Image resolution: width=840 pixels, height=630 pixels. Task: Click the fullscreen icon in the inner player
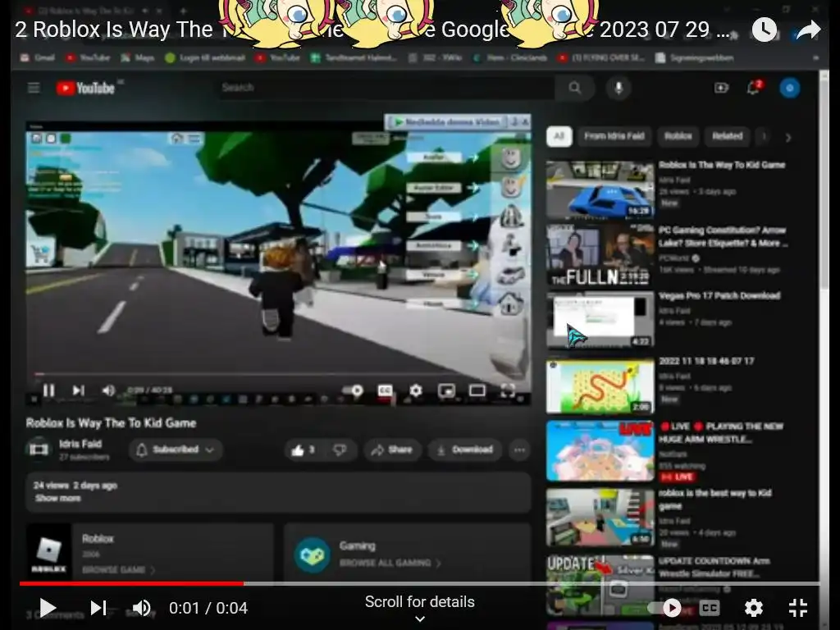tap(507, 390)
